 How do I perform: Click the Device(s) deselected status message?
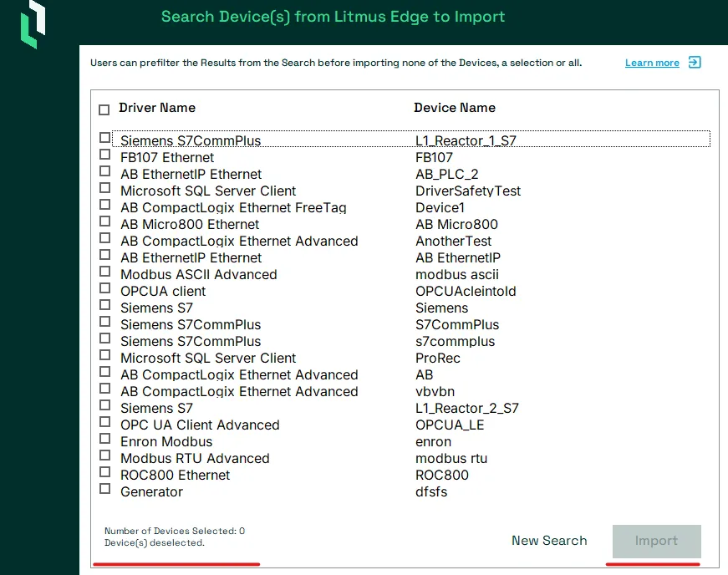point(155,543)
